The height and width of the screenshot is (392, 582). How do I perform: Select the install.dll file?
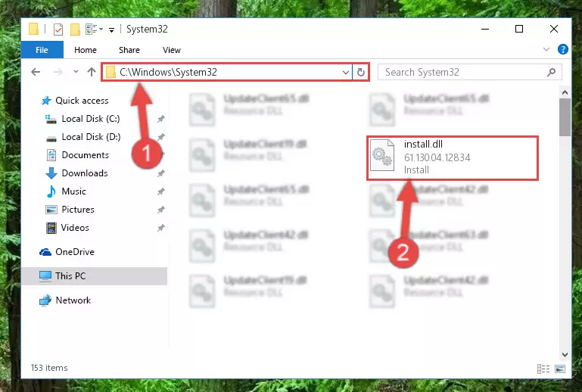pos(453,158)
